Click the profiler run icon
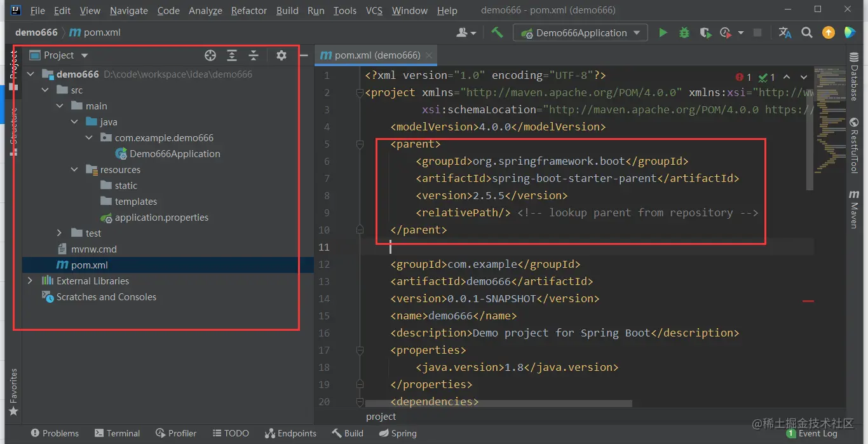Screen dimensions: 868x444 pyautogui.click(x=726, y=32)
